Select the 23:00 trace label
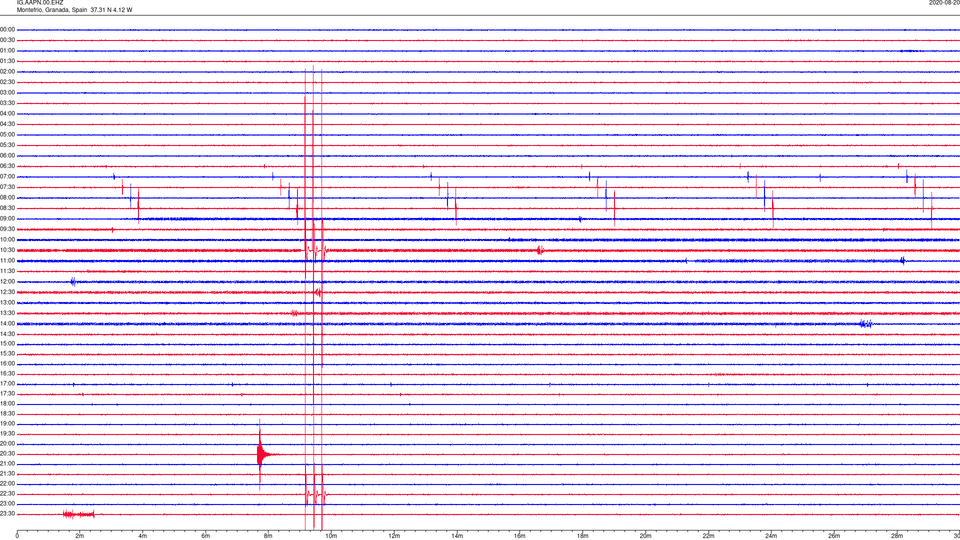960x540 pixels. [7, 504]
